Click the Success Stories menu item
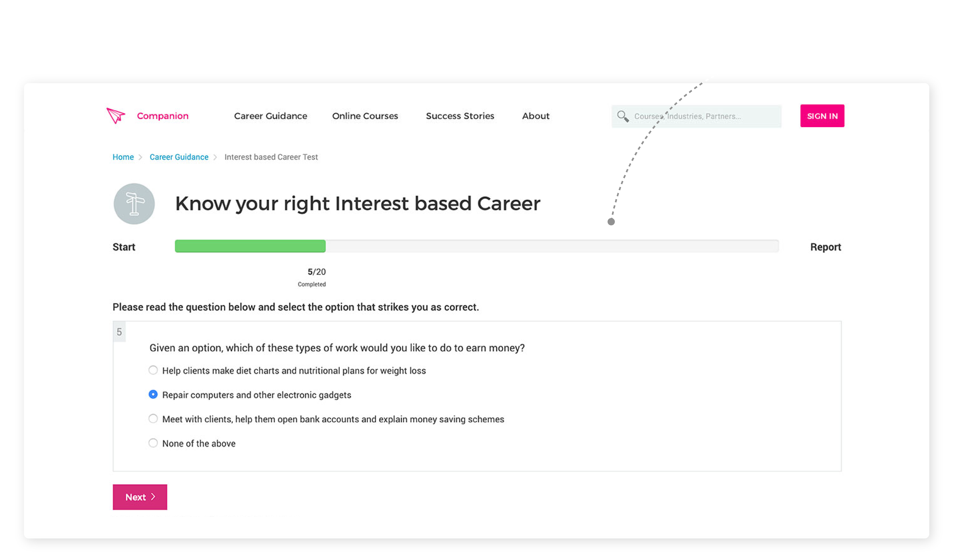This screenshot has width=960, height=560. tap(460, 116)
